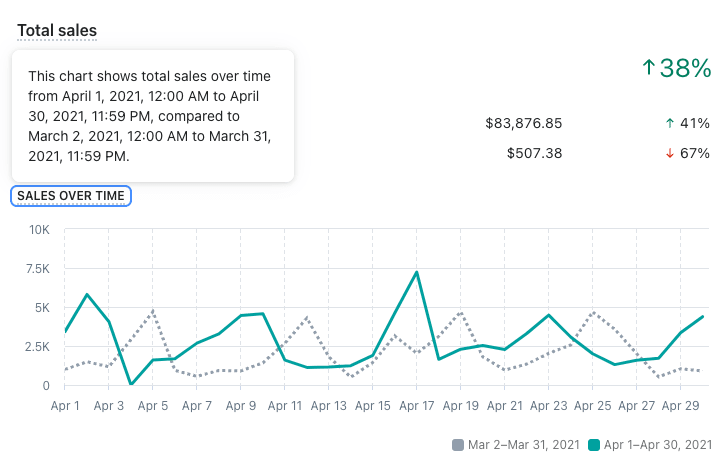The width and height of the screenshot is (728, 460).
Task: Click the $83,876.85 sales amount
Action: point(523,123)
